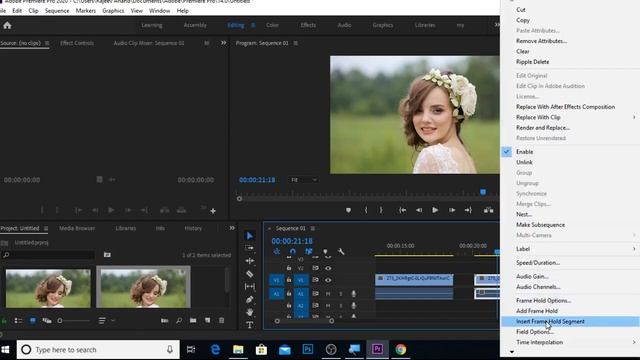Toggle V1 source patching button

point(276,280)
